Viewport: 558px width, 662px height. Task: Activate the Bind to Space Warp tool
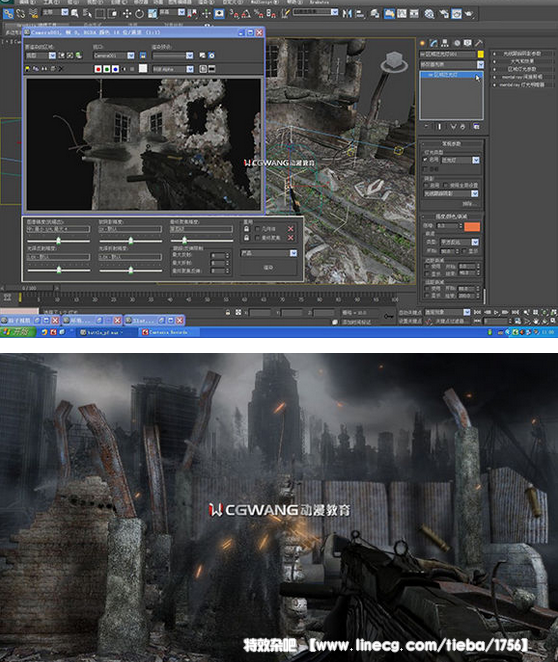[33, 14]
